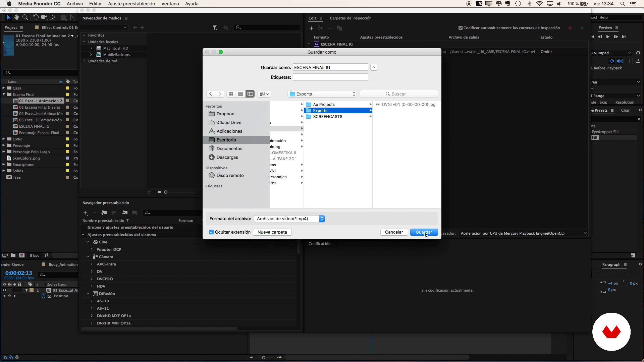Click the output file path link in Cola
This screenshot has width=644, height=362.
(x=492, y=52)
